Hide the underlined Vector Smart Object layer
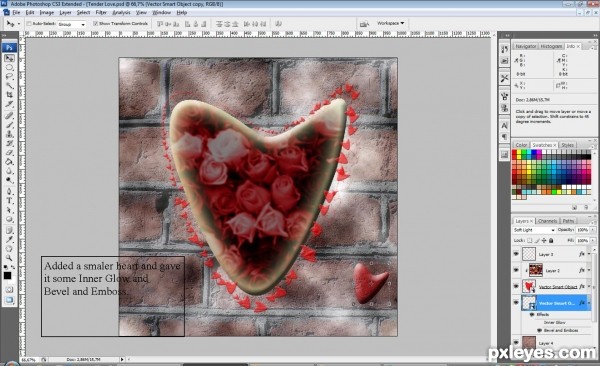Screen dimensions: 600x366 [516, 286]
